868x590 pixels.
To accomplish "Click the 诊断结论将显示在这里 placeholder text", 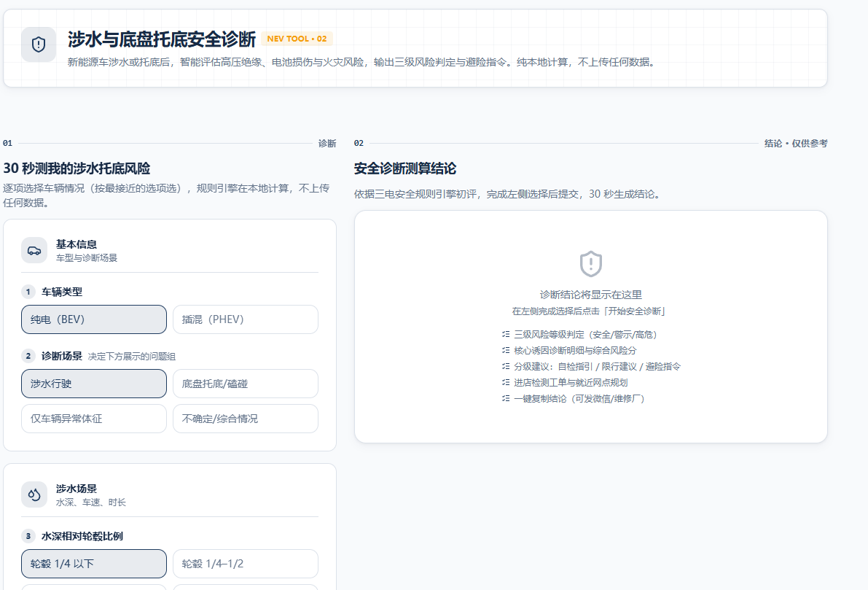I will click(590, 295).
